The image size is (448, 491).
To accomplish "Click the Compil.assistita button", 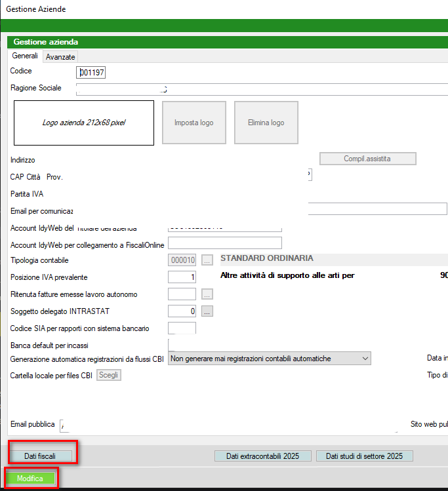I will 368,159.
